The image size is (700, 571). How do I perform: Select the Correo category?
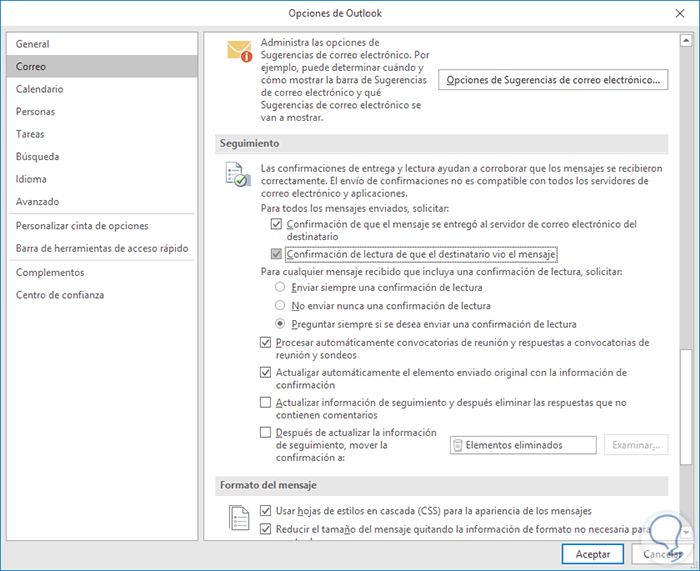point(102,67)
